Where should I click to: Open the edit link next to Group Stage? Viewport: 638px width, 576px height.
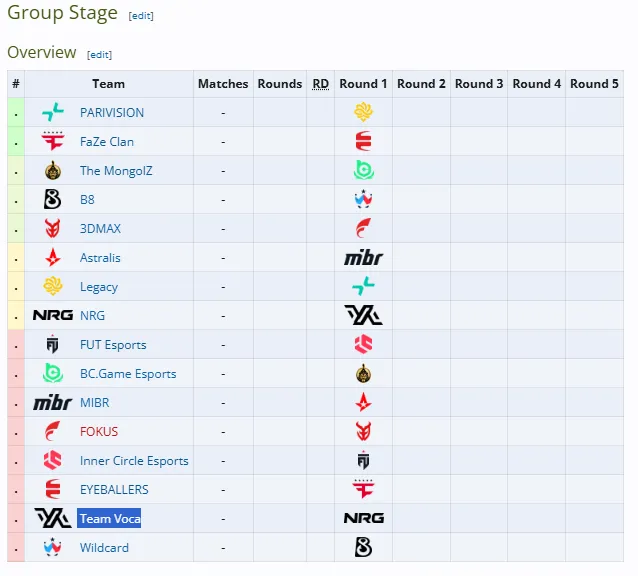pyautogui.click(x=141, y=16)
